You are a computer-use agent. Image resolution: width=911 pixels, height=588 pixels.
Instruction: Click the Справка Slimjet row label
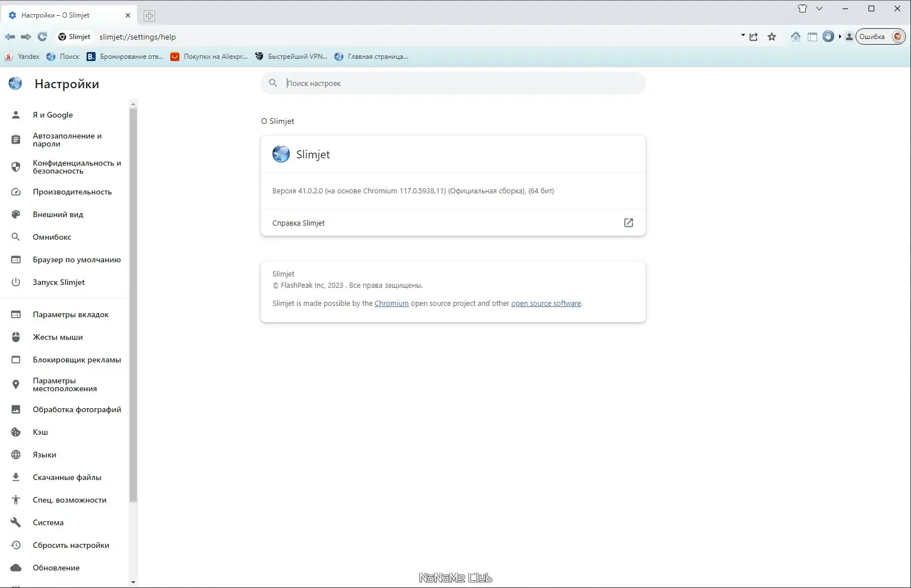298,223
